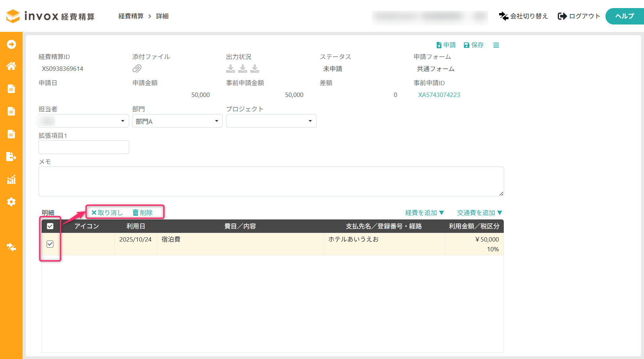Image resolution: width=644 pixels, height=359 pixels.
Task: Click the document export icon in sidebar
Action: click(11, 157)
